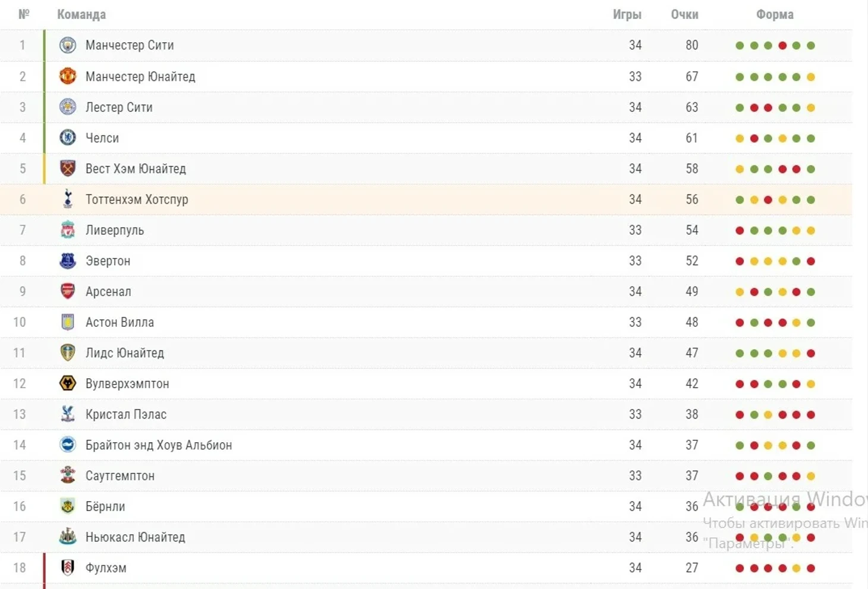Click Manchester City's red loss form dot
The width and height of the screenshot is (868, 589).
coord(782,46)
